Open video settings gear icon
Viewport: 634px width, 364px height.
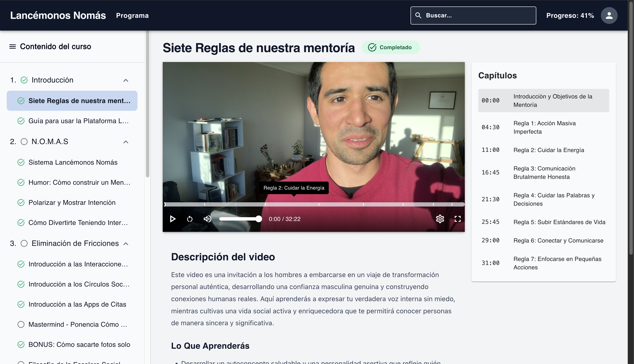440,219
